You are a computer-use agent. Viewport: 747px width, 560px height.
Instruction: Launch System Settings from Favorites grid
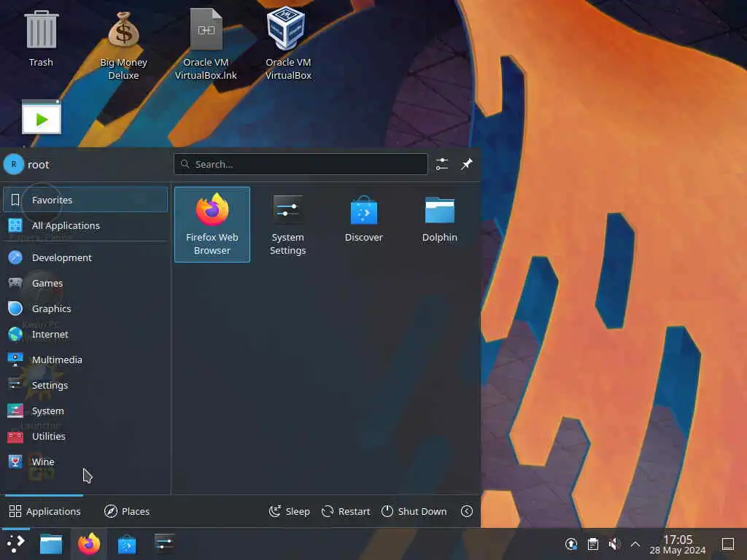(x=287, y=225)
